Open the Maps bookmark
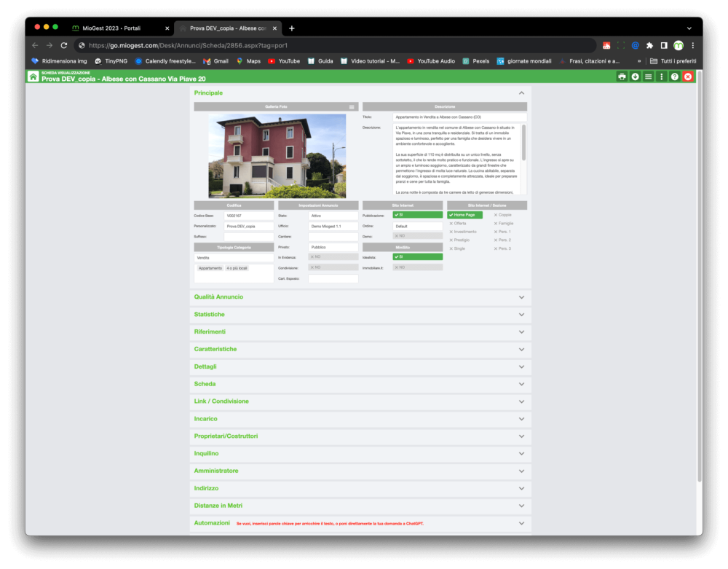 248,61
